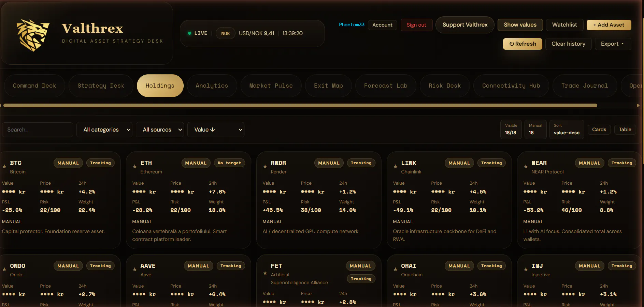Focus the Search field
This screenshot has width=644, height=307.
point(38,130)
